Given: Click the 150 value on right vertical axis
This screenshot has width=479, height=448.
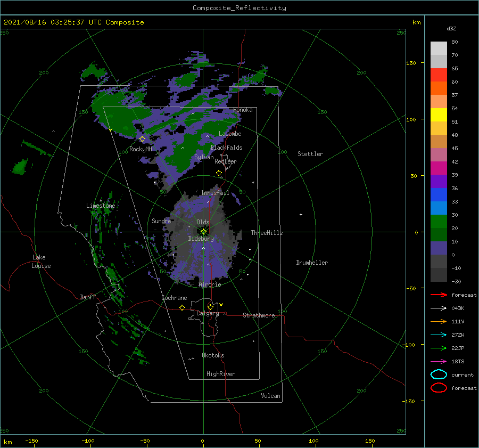Looking at the screenshot, I should click(411, 63).
